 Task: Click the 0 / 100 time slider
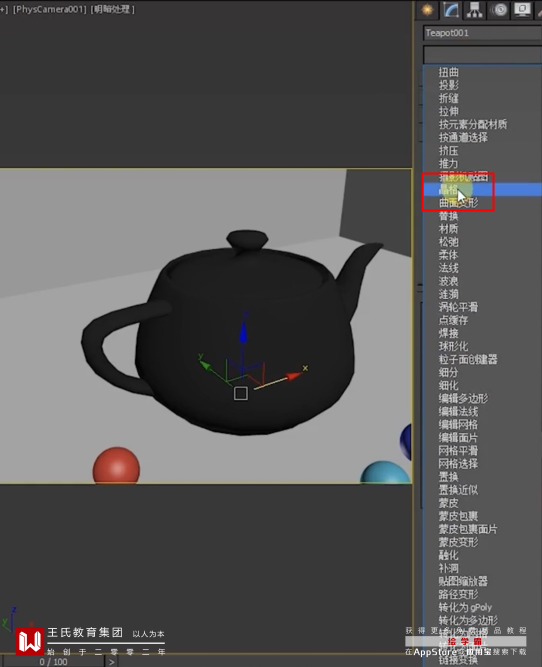[x=53, y=662]
